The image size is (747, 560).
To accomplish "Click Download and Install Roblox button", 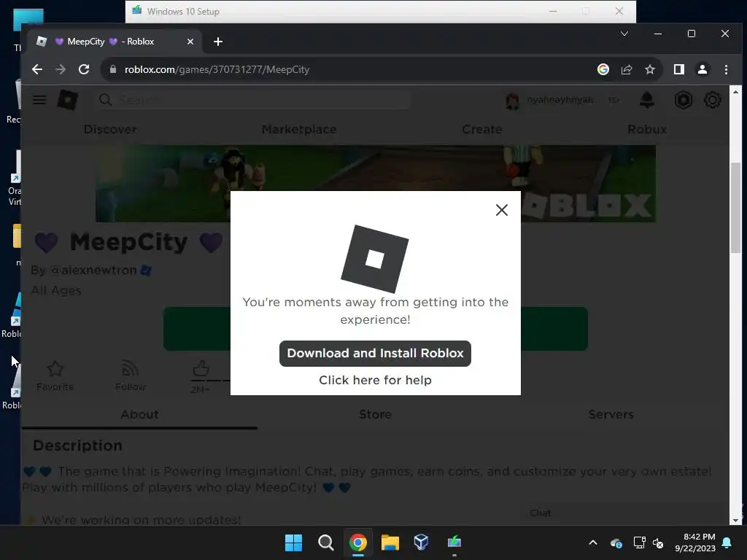I will pyautogui.click(x=375, y=354).
